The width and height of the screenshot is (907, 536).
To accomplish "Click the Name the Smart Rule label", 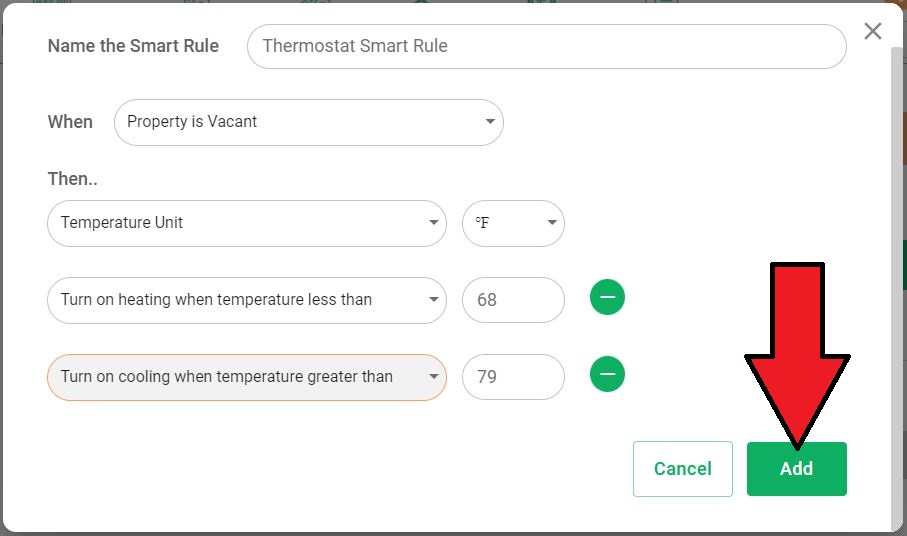I will (x=133, y=46).
